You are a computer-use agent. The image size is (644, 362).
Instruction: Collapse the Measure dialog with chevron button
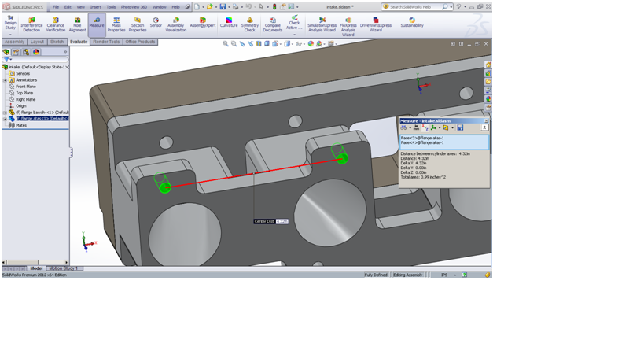click(484, 127)
